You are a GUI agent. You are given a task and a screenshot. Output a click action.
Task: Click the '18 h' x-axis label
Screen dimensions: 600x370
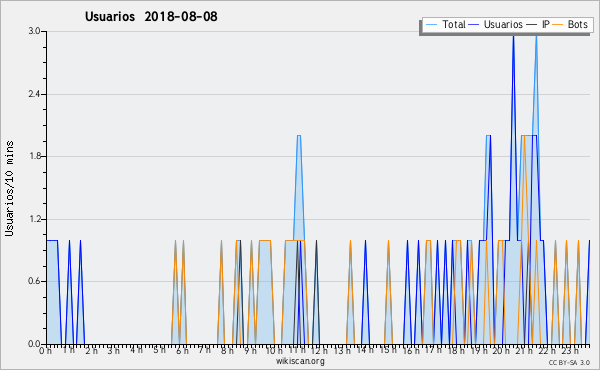456,350
